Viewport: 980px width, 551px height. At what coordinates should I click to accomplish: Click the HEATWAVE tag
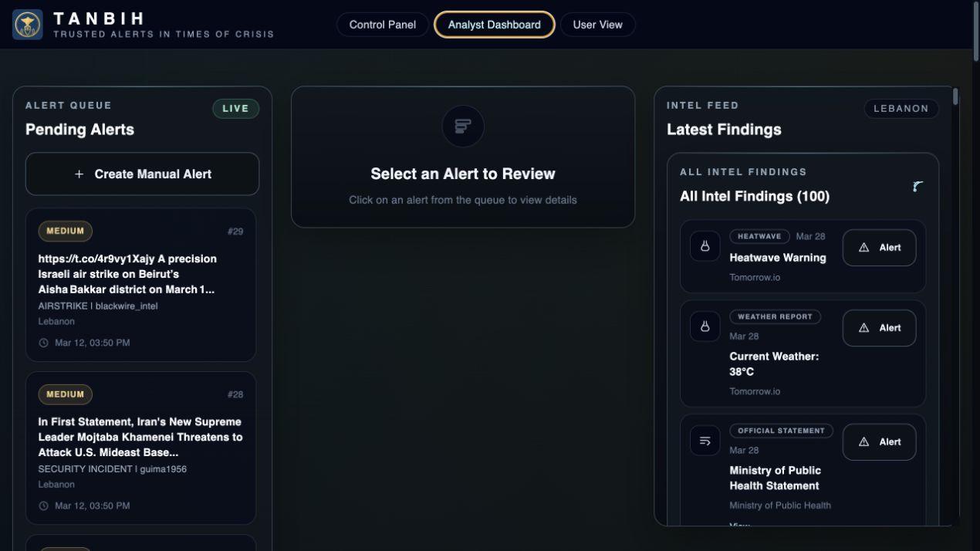tap(759, 236)
